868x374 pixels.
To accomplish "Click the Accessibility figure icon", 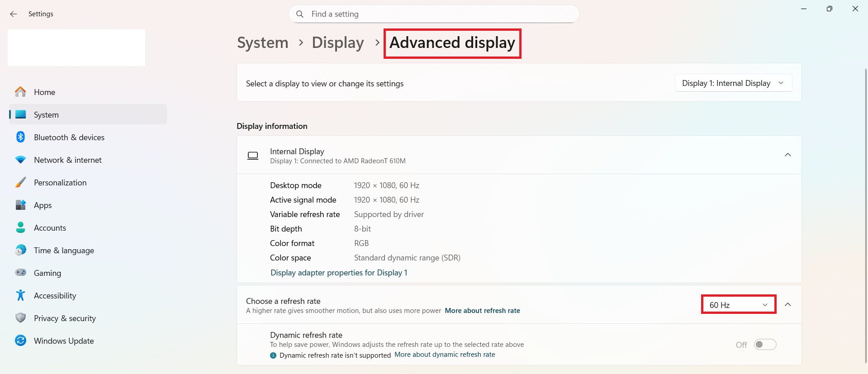I will point(20,295).
